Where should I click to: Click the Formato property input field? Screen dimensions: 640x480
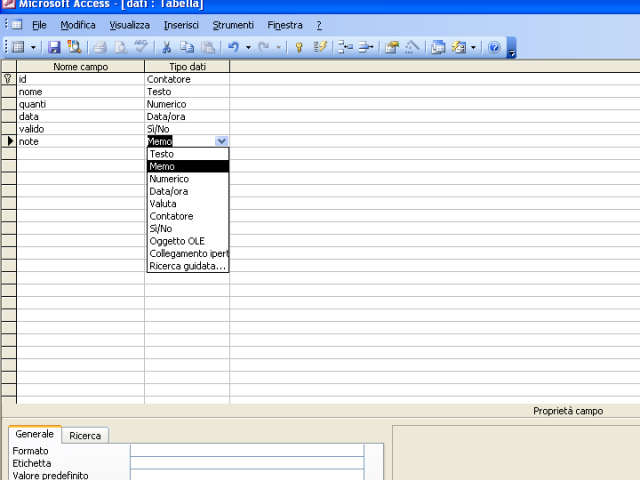coord(246,451)
